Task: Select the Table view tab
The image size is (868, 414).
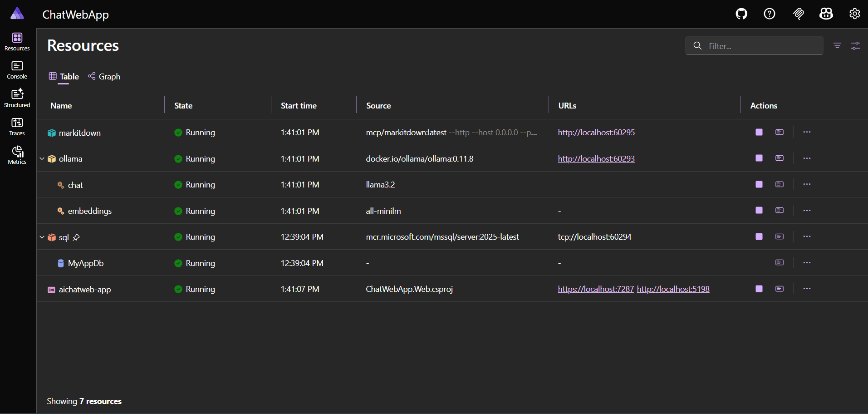Action: pyautogui.click(x=63, y=76)
